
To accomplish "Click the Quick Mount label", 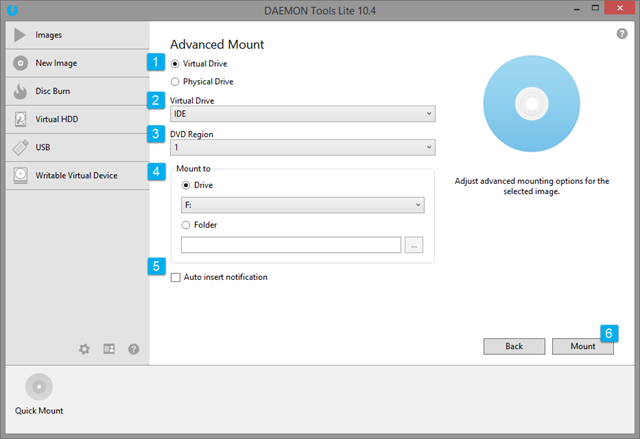I will pos(39,411).
